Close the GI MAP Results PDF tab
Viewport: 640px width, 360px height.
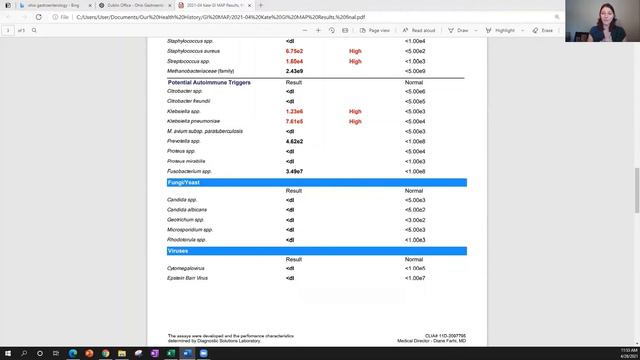(249, 6)
